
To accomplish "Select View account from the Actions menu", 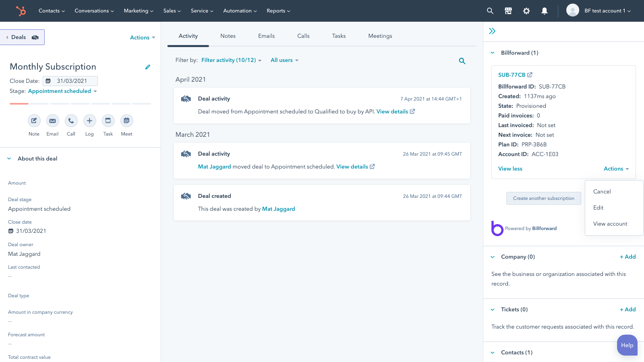I will click(x=610, y=224).
